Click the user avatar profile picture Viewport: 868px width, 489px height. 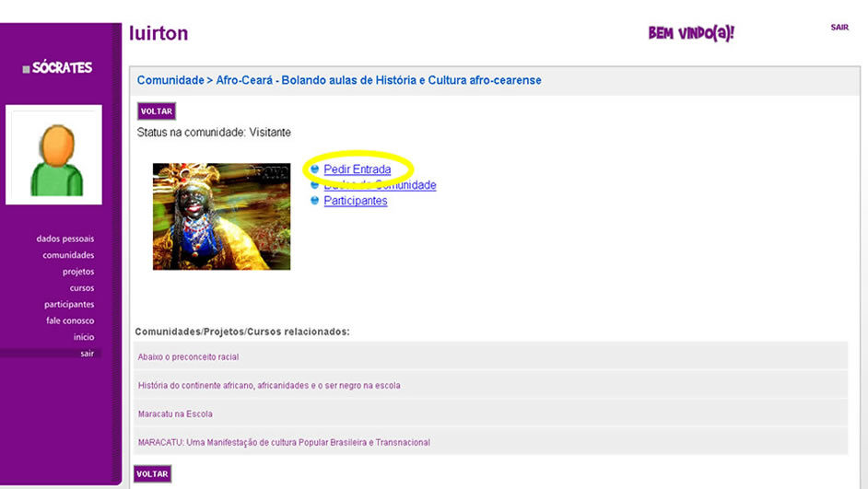point(53,155)
